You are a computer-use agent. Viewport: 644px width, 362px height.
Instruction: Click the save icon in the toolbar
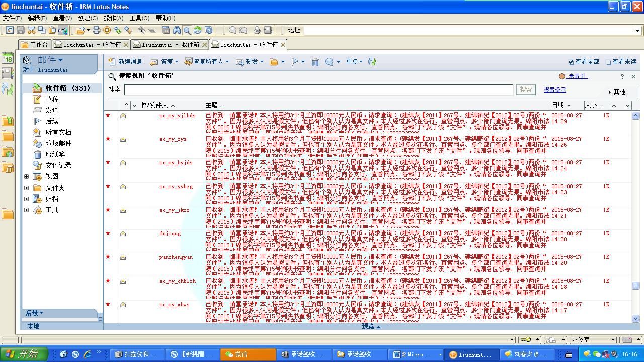[x=21, y=30]
